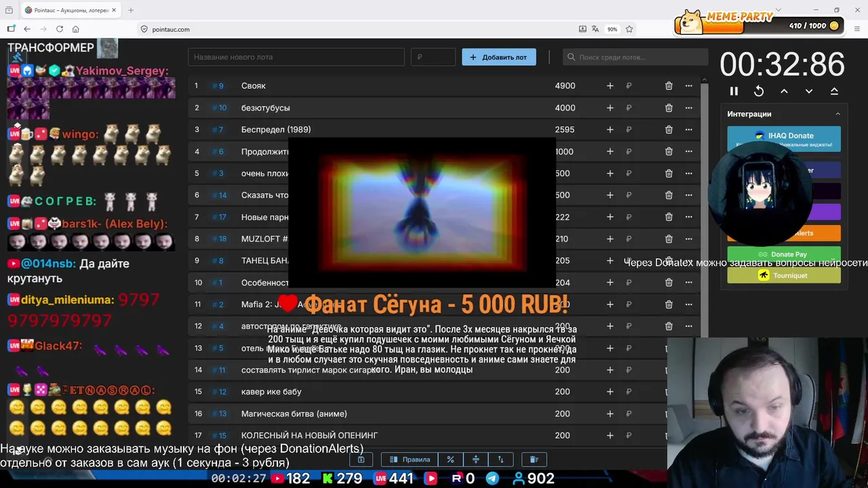
Task: Bookmark this page with star icon
Action: coord(629,29)
